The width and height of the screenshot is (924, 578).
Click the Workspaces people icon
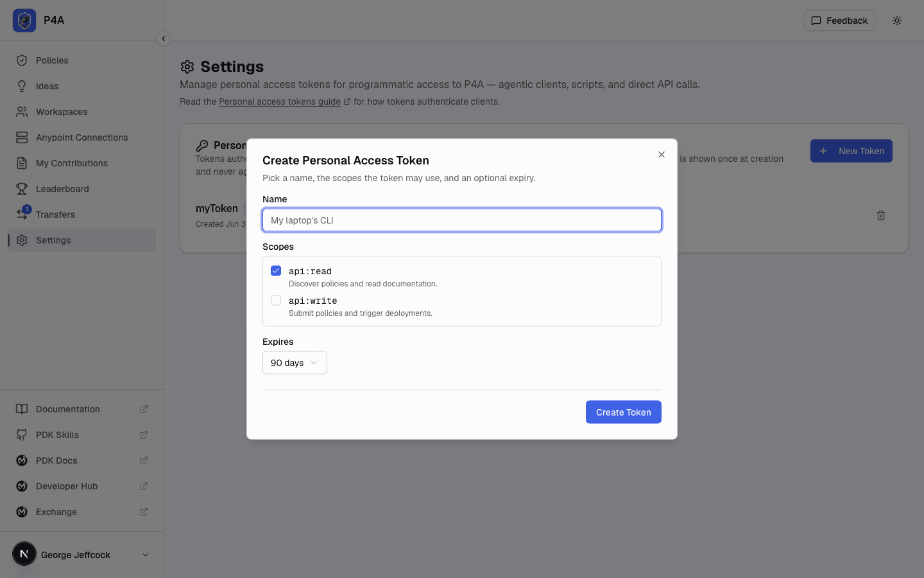tap(22, 112)
